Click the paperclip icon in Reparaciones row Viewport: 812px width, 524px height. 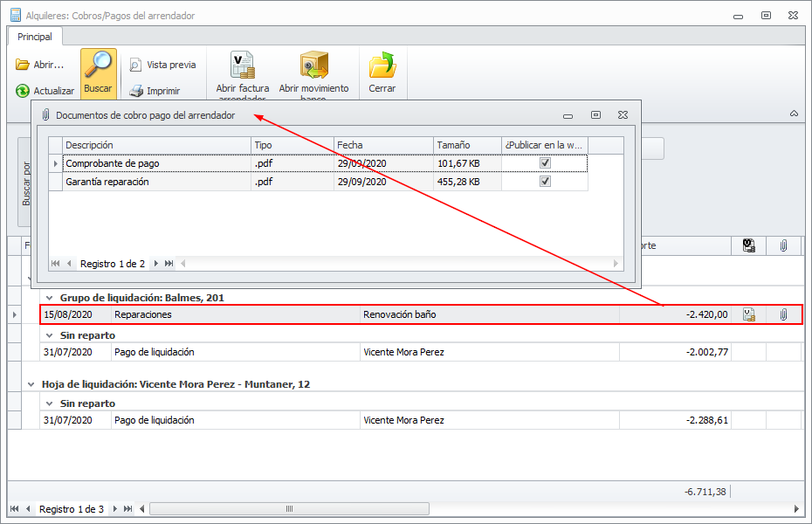click(x=783, y=314)
